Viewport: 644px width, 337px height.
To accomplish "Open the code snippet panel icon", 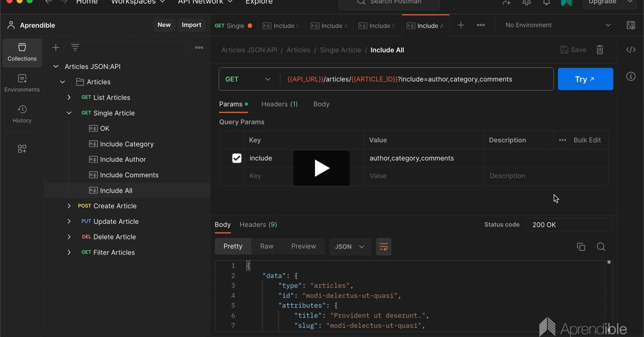I will point(631,50).
